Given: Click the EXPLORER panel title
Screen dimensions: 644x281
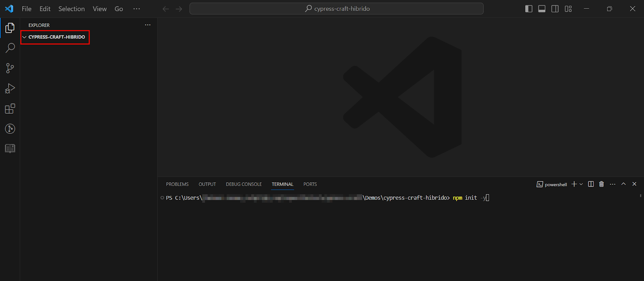Looking at the screenshot, I should (39, 25).
